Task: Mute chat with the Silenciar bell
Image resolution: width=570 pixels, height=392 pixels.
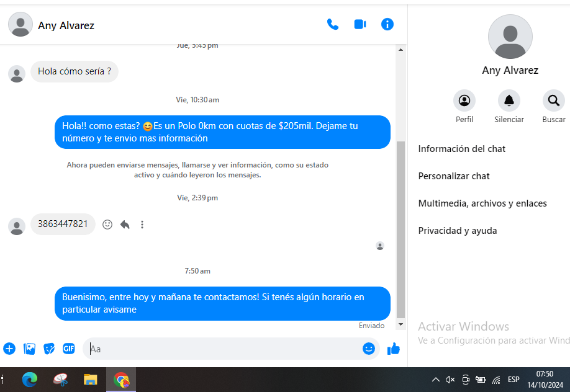Action: pyautogui.click(x=509, y=100)
